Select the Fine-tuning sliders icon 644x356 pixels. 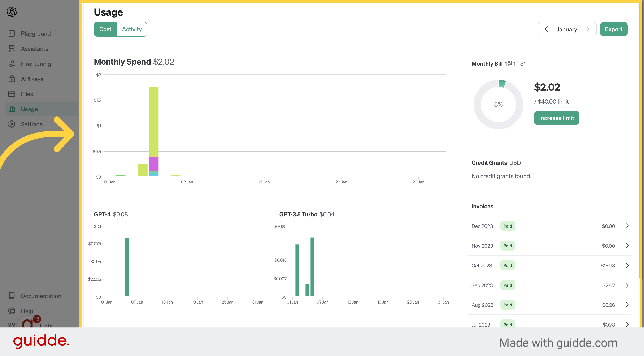[12, 64]
